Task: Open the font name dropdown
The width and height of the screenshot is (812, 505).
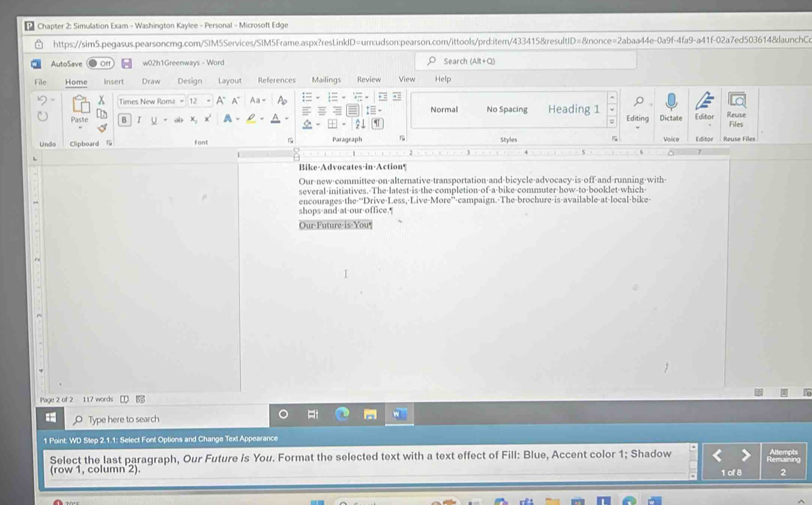Action: (x=182, y=102)
